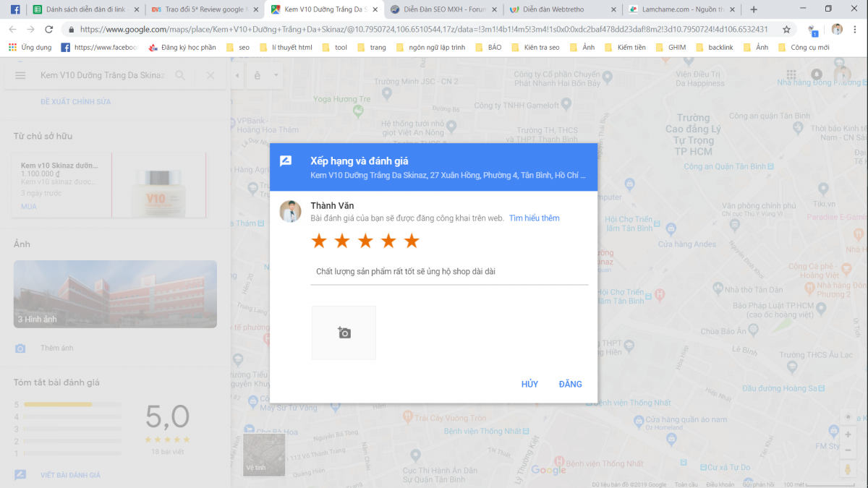Open the Tìm hiểu thêm link

click(x=534, y=218)
